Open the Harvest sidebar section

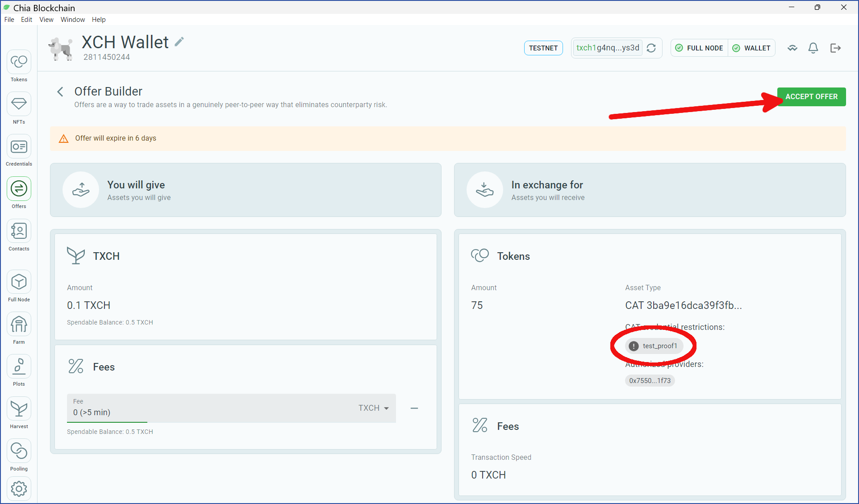point(19,413)
